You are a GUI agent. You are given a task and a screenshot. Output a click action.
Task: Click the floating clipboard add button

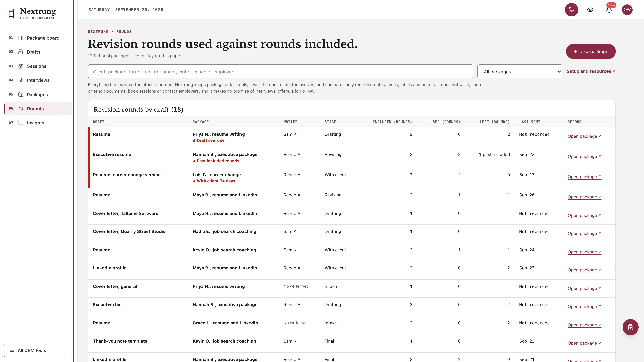630,327
